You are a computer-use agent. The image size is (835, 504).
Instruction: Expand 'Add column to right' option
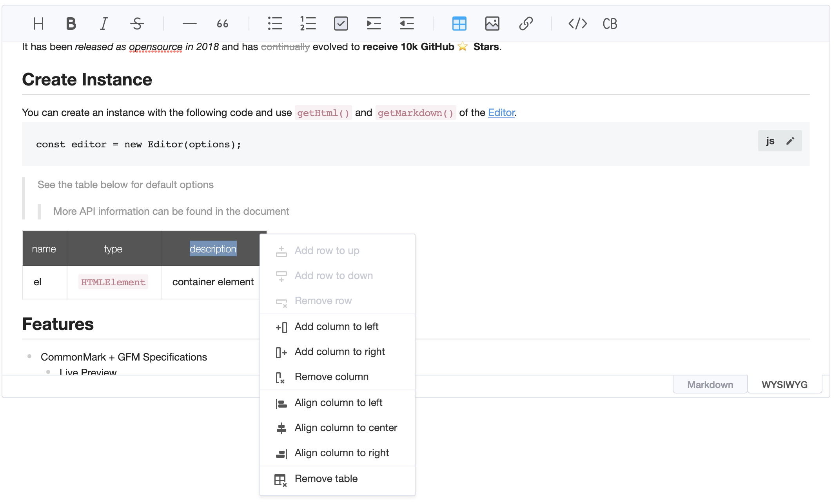tap(339, 351)
